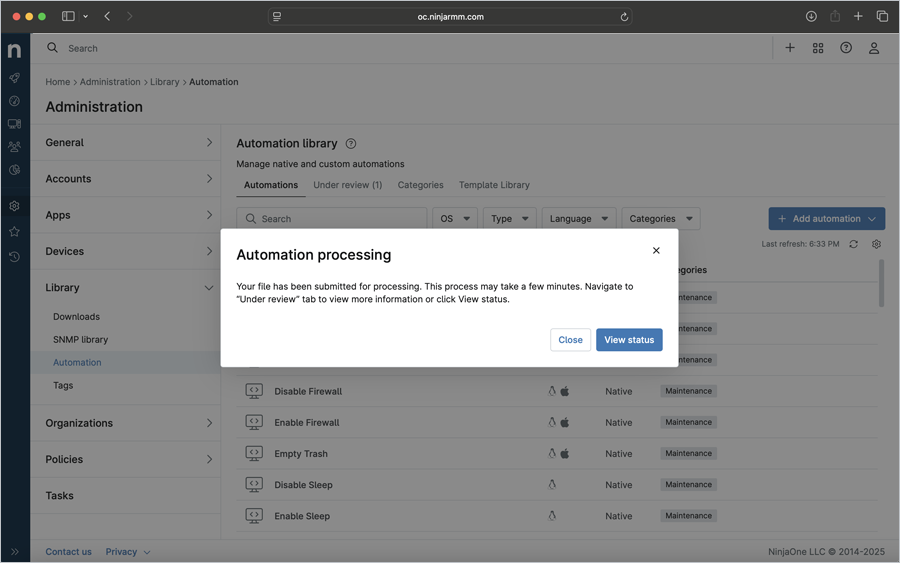Switch to Under review tab
Screen dimensions: 900x563
pos(347,185)
